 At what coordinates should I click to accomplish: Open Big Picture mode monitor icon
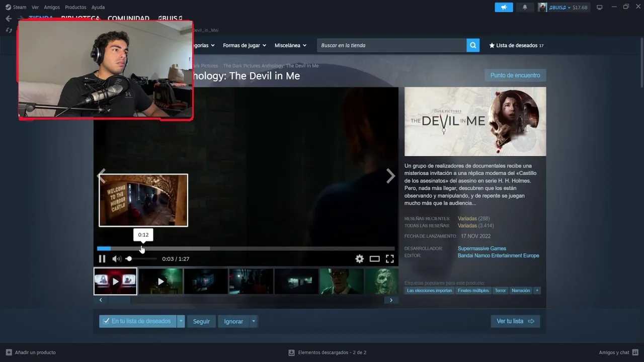click(599, 8)
